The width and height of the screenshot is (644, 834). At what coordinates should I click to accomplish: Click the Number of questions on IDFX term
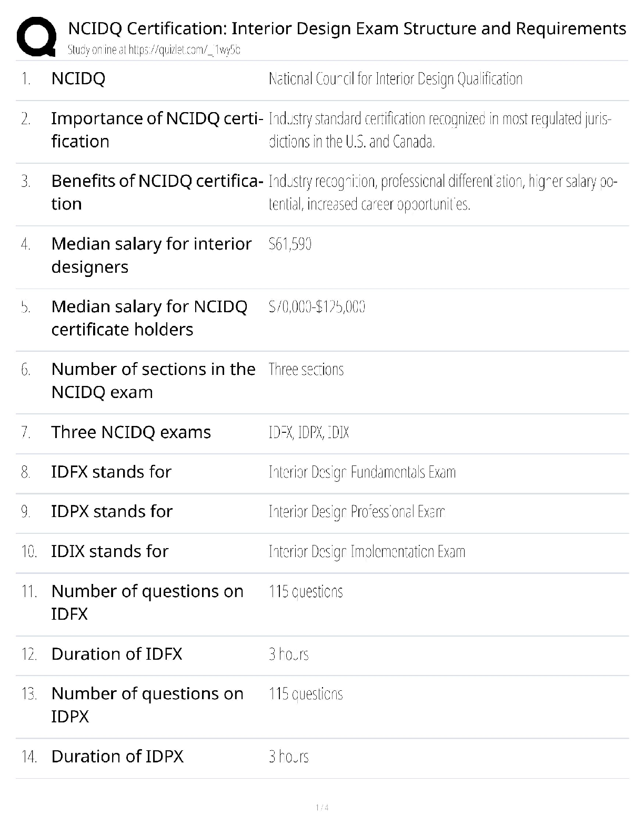click(147, 602)
